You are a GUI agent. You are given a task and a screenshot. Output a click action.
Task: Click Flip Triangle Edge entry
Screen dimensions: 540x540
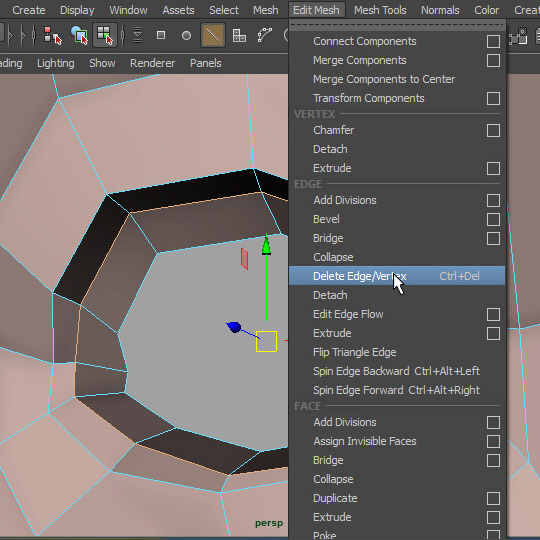tap(355, 352)
